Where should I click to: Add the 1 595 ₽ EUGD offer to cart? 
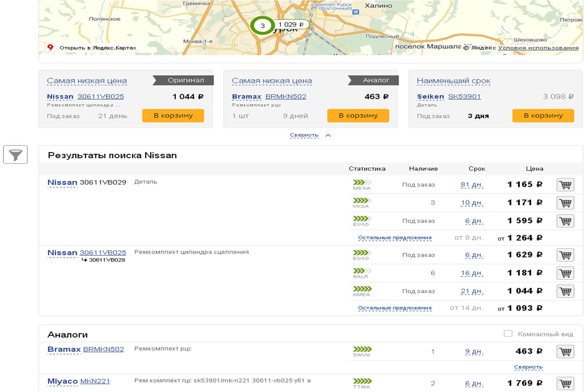point(565,221)
